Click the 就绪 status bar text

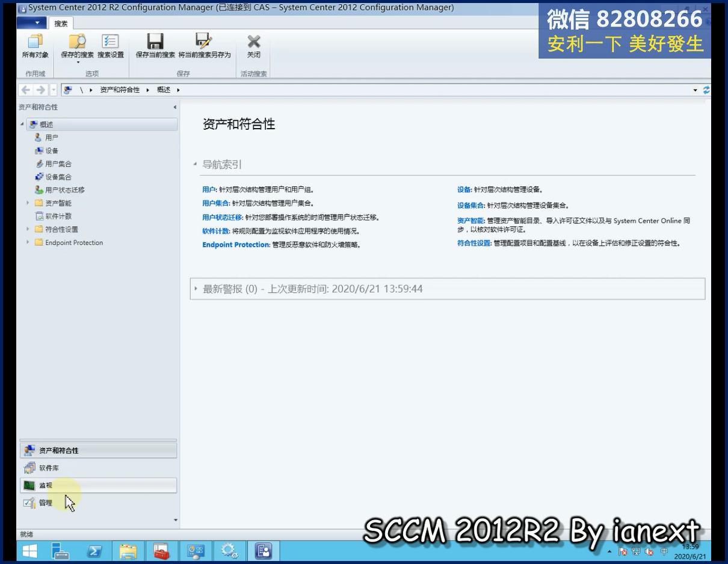point(26,534)
